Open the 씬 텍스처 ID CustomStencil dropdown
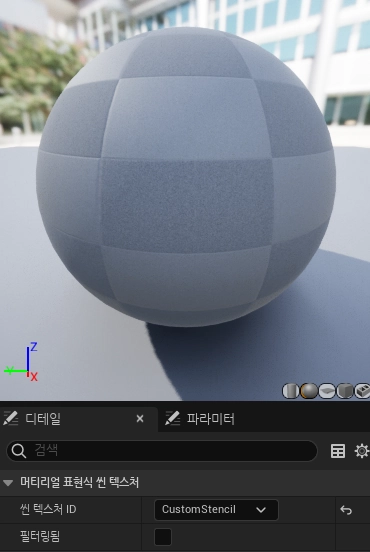 pyautogui.click(x=216, y=510)
